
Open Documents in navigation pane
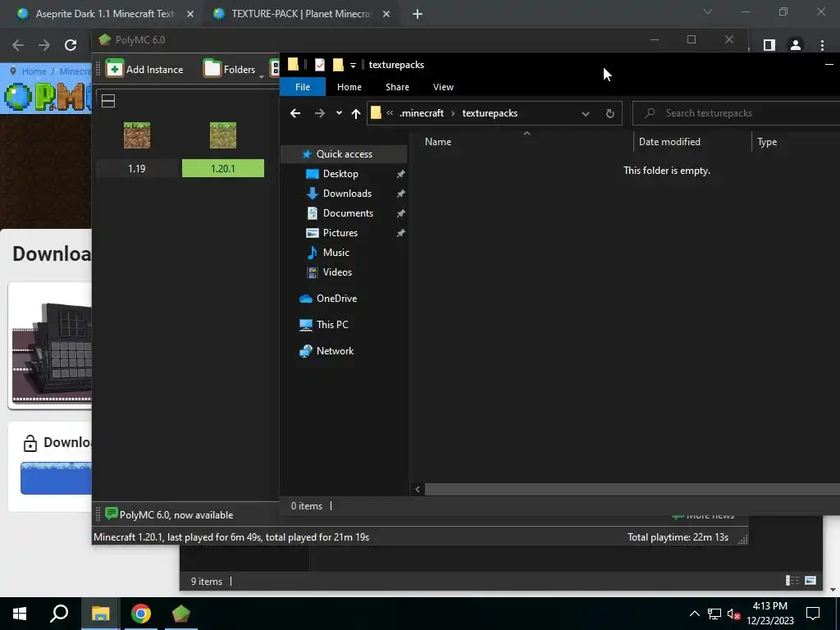348,213
